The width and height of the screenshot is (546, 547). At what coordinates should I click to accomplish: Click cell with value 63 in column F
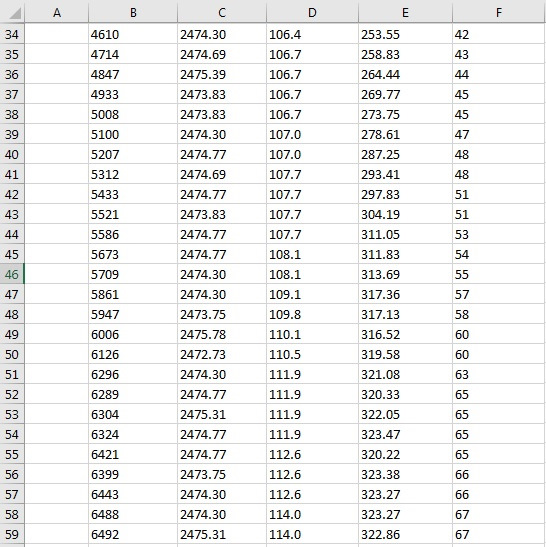[x=499, y=374]
